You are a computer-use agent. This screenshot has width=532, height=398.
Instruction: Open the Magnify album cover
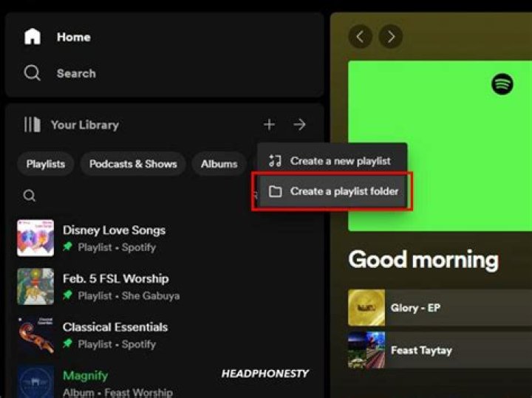coord(35,382)
